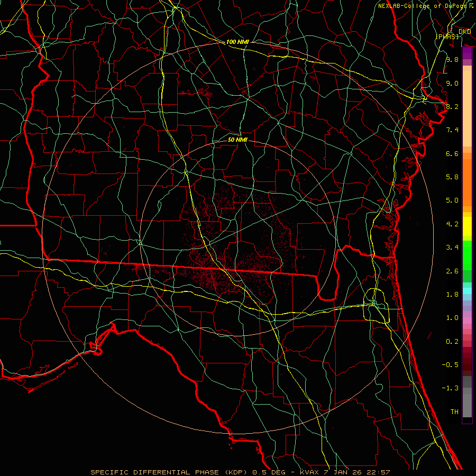
Task: Select the 9.8 legend value
Action: tap(452, 59)
